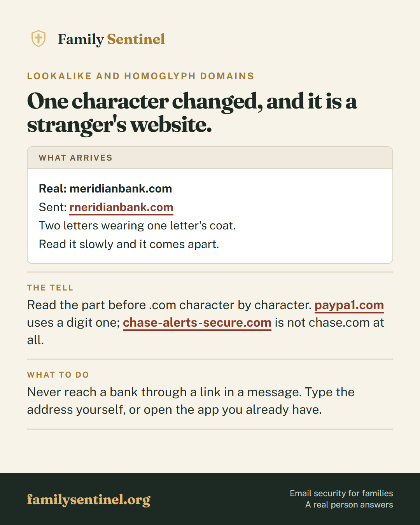Click the "What Arrives" card header
The image size is (420, 525).
[x=210, y=158]
